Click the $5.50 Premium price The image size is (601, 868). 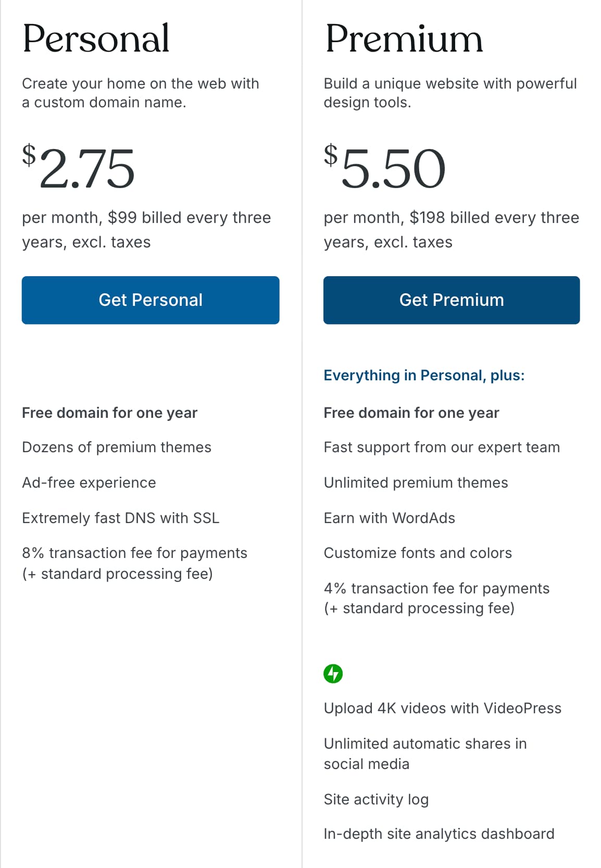(385, 168)
